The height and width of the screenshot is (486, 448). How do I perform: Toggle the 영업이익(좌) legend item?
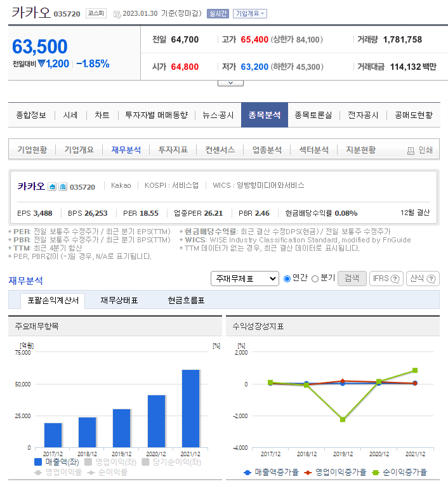pos(110,462)
